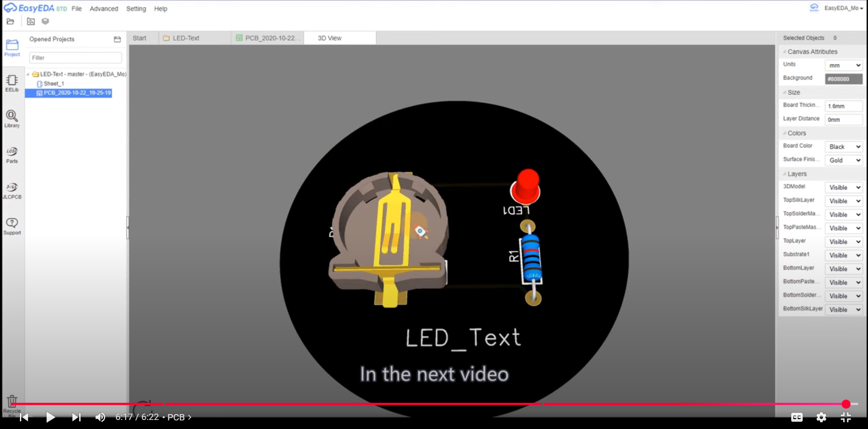Open the Library search icon
This screenshot has width=868, height=429.
[12, 118]
